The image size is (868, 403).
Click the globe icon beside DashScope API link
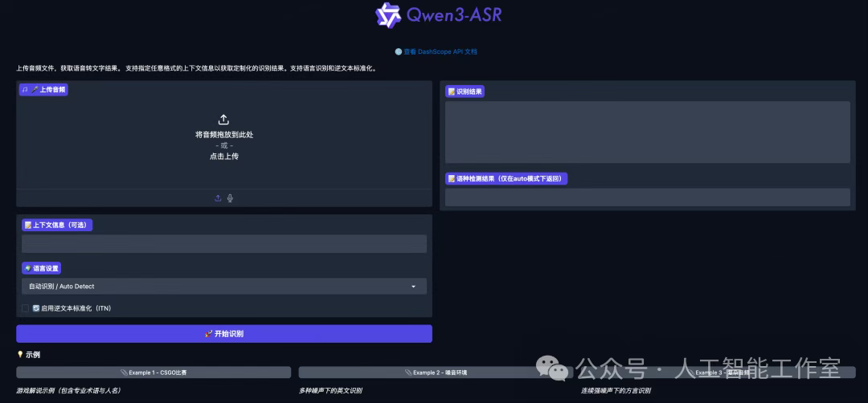[398, 51]
